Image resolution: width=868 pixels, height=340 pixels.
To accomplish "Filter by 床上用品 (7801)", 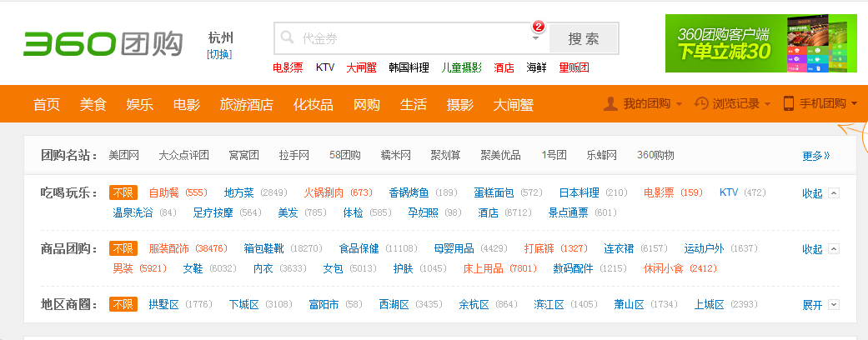I will pyautogui.click(x=500, y=268).
